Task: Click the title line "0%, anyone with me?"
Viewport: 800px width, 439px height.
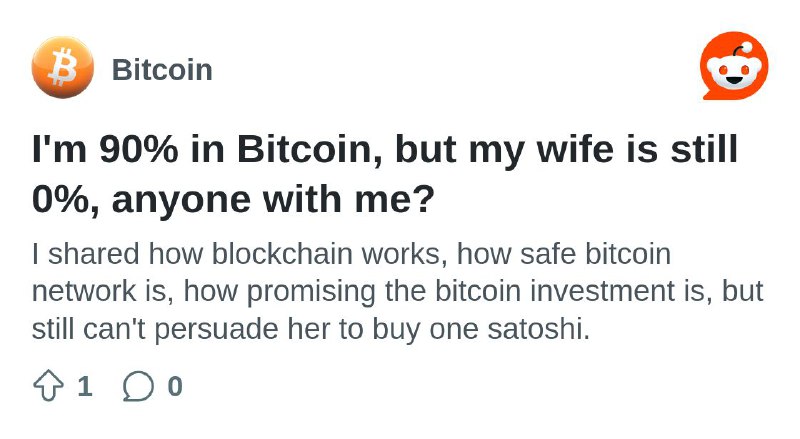Action: click(x=233, y=199)
